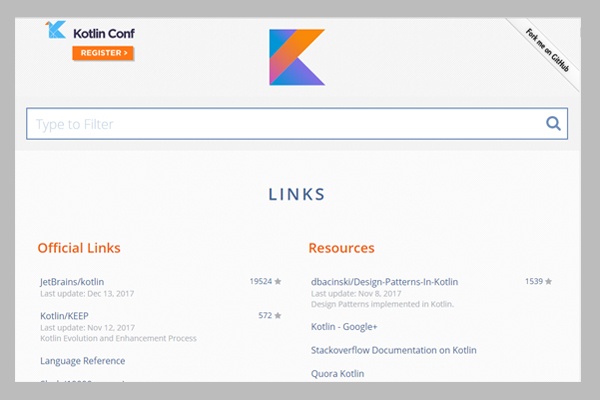Click the Kotlin Conf text label
The height and width of the screenshot is (400, 600).
[x=103, y=32]
